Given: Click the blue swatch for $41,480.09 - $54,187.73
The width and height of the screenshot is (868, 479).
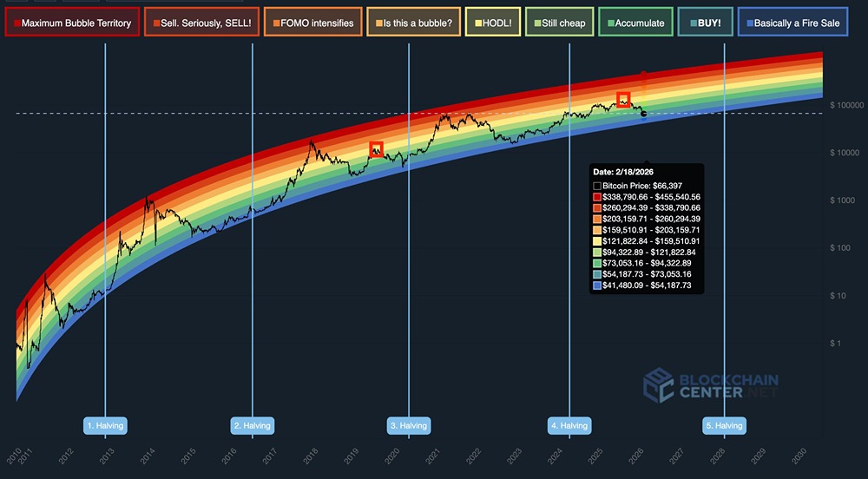Looking at the screenshot, I should pos(597,285).
